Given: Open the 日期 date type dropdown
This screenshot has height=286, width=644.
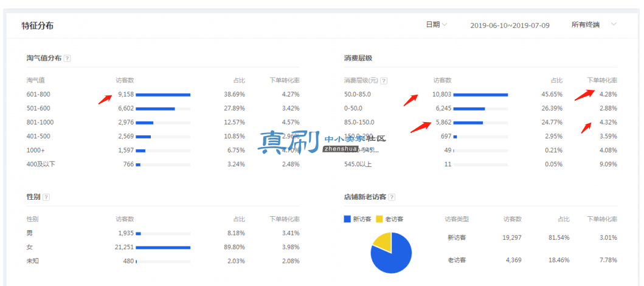Looking at the screenshot, I should [x=436, y=25].
